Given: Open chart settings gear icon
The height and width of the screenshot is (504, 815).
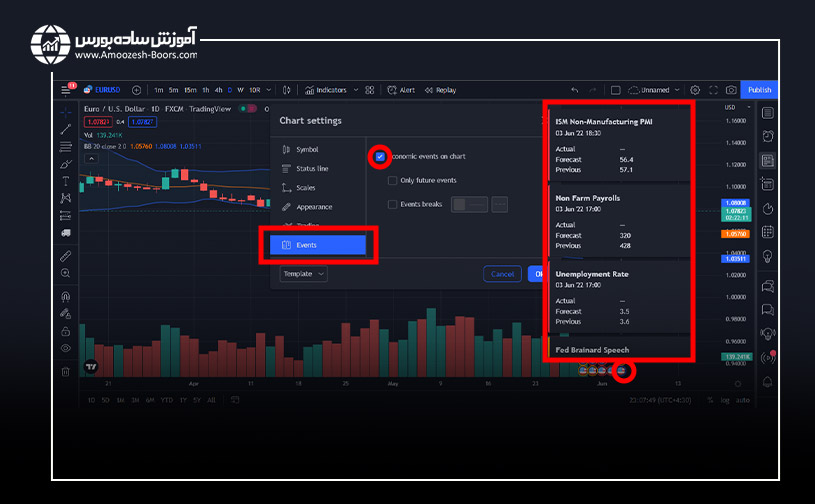Looking at the screenshot, I should pos(696,90).
